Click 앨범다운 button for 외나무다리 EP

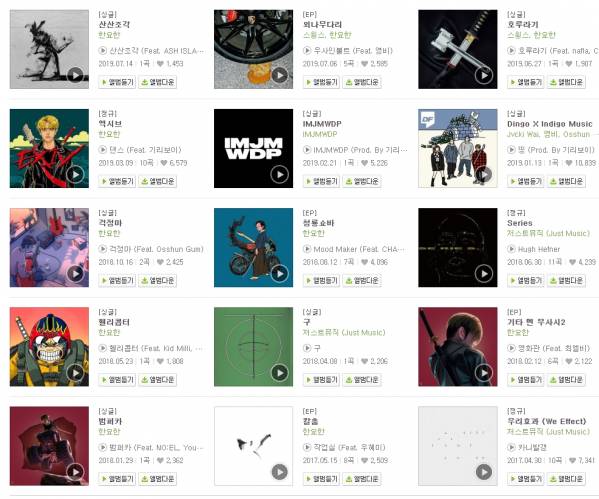click(362, 82)
